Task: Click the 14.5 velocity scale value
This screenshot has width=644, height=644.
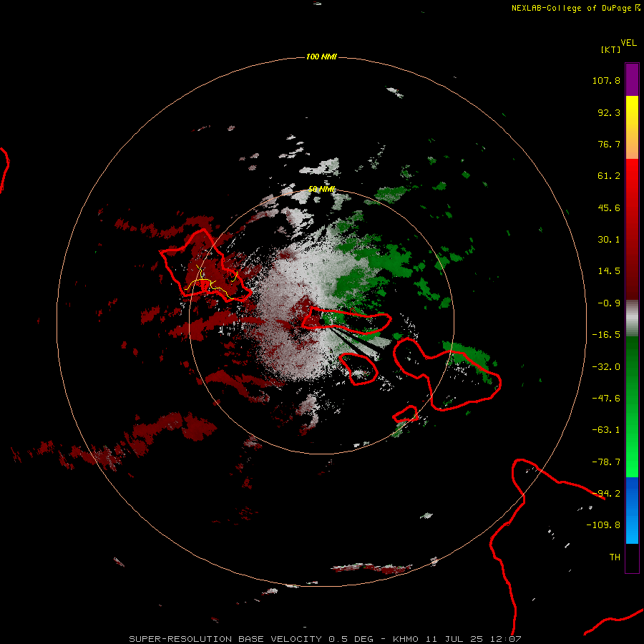Action: coord(609,271)
